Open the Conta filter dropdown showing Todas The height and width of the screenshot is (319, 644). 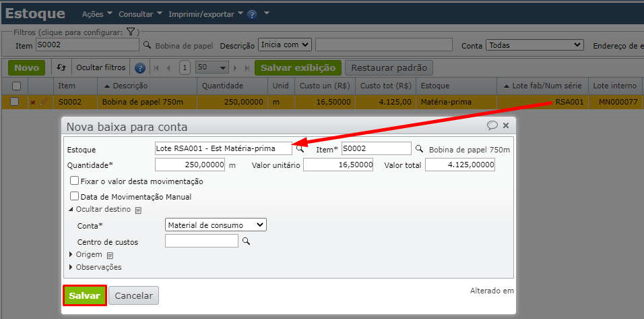[x=534, y=45]
